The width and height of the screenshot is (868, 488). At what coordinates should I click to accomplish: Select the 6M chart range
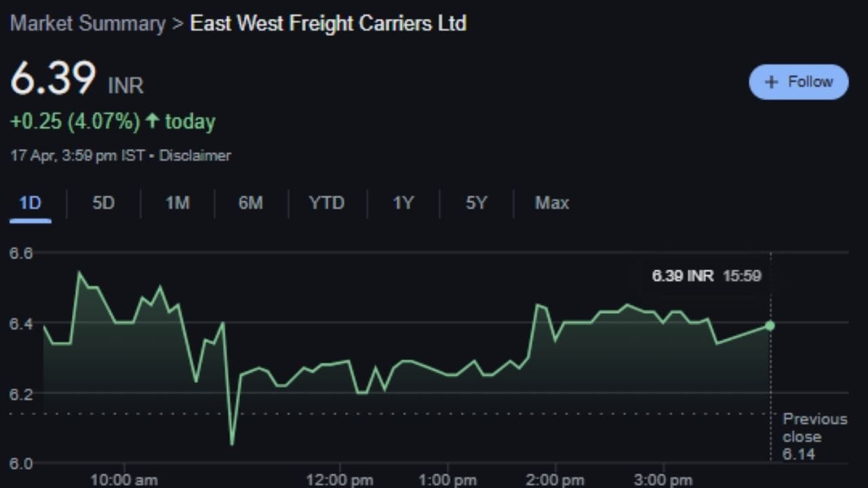pos(250,203)
